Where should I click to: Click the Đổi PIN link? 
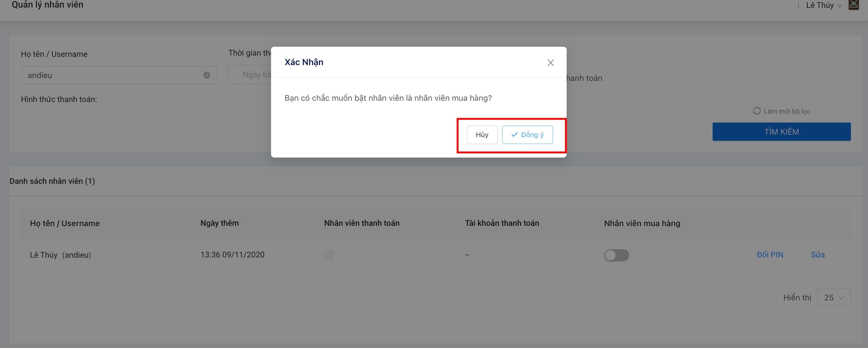tap(770, 254)
